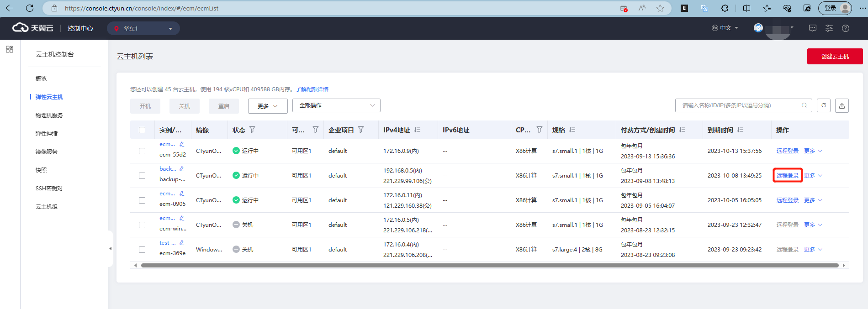Toggle the select-all header checkbox
This screenshot has height=309, width=868.
142,130
